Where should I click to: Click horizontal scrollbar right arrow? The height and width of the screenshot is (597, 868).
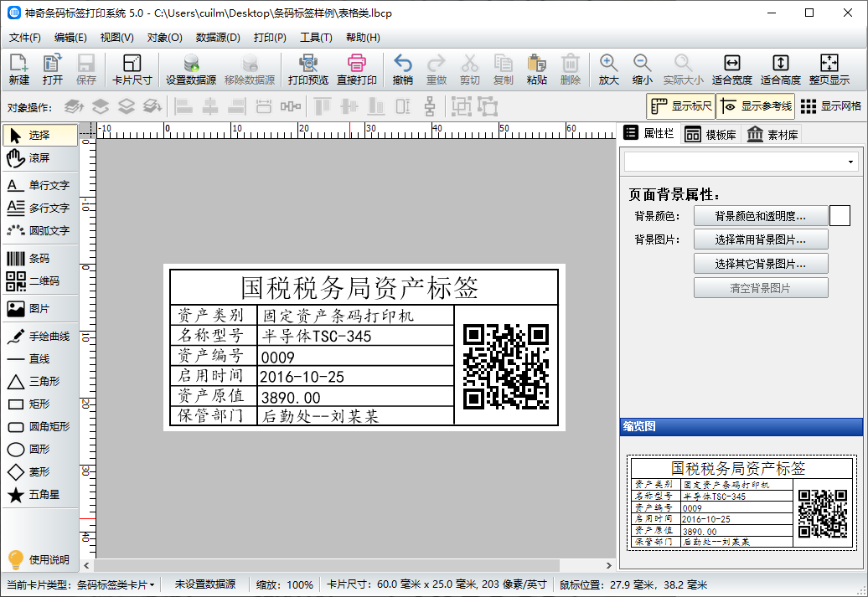pyautogui.click(x=609, y=565)
